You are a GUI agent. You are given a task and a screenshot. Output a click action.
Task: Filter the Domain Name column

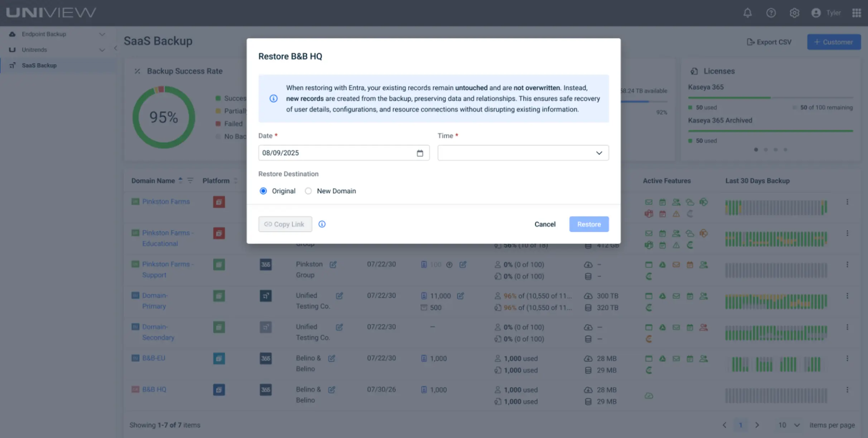190,181
